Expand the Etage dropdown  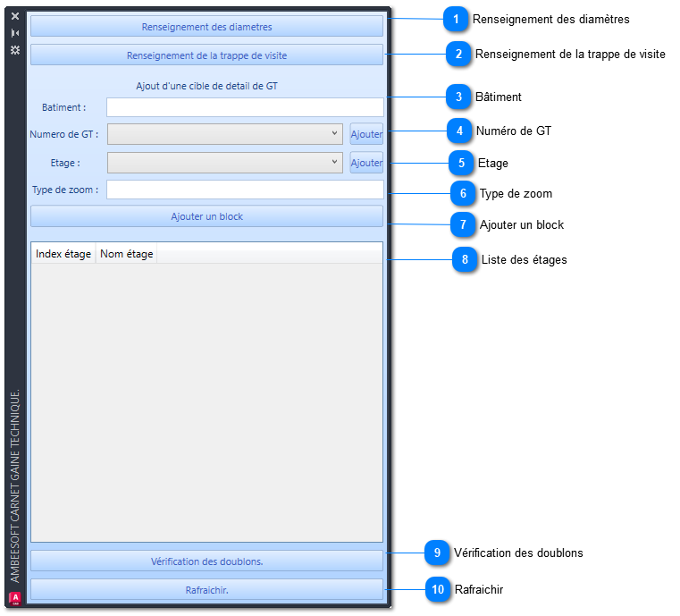225,163
